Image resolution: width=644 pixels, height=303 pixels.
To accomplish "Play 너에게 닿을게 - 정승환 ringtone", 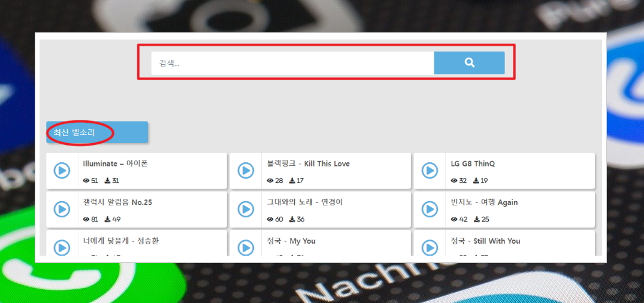I will click(x=62, y=247).
